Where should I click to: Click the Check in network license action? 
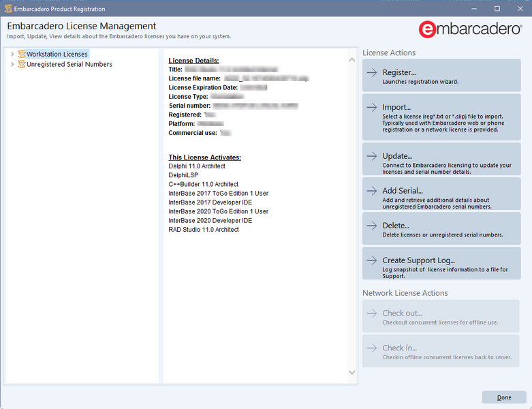click(441, 350)
